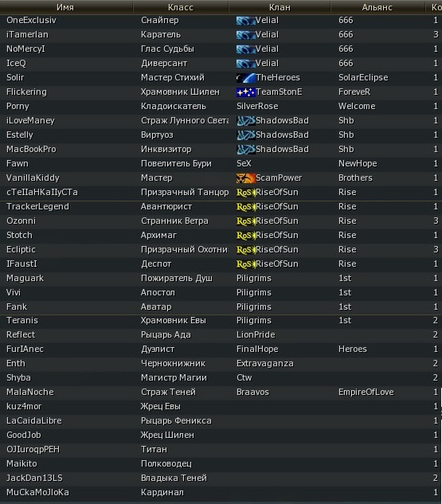Click Velial clan crest beside OneExclusiv

245,21
